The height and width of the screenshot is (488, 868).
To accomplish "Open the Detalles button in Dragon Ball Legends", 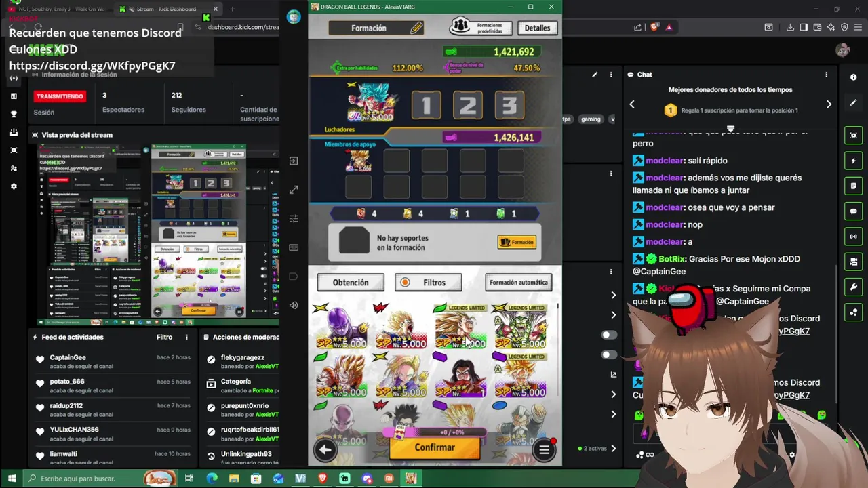I will coord(537,28).
